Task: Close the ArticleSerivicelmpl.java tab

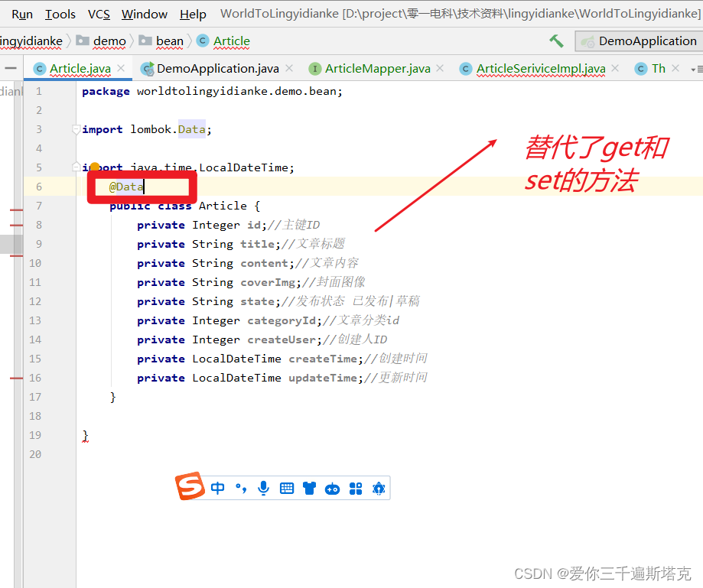Action: tap(615, 68)
